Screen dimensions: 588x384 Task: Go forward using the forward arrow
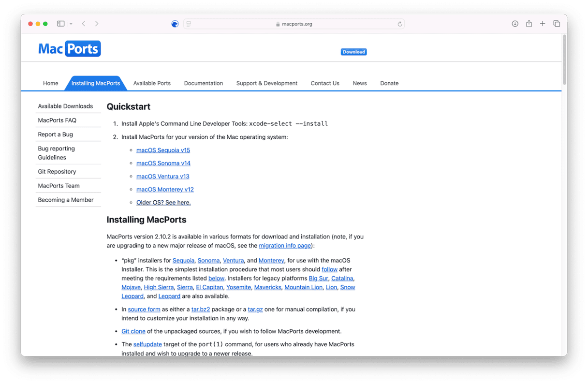[x=97, y=24]
